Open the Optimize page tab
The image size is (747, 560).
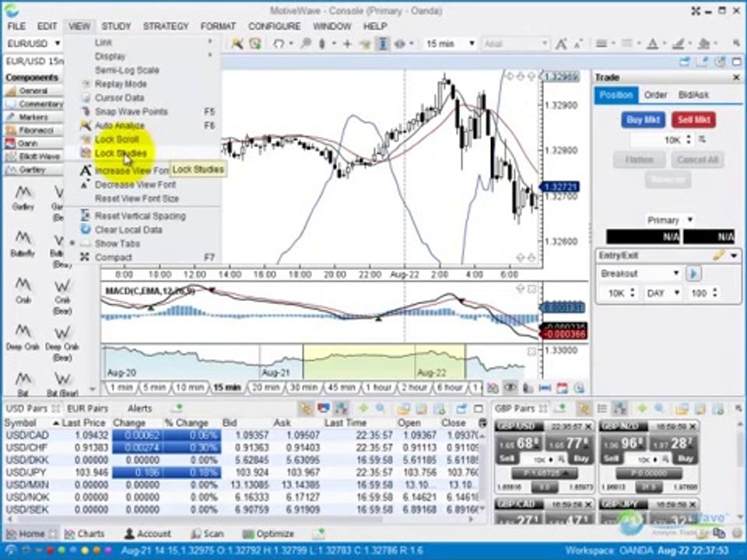click(x=268, y=534)
